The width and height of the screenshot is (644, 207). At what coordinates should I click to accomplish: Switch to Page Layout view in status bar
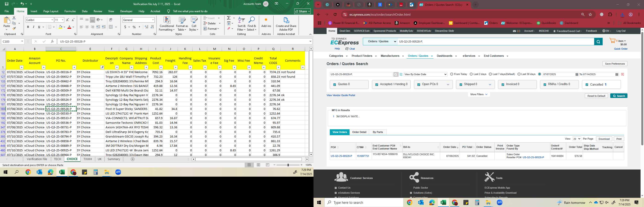258,165
